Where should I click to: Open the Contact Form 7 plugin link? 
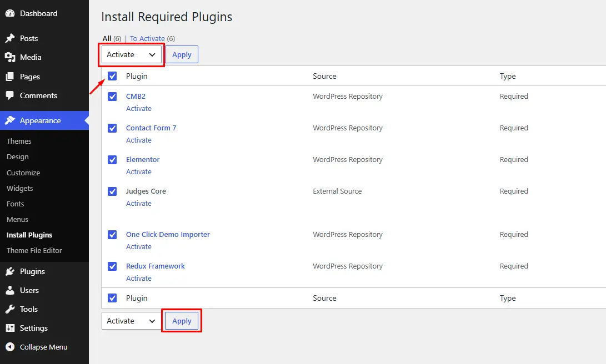[151, 128]
